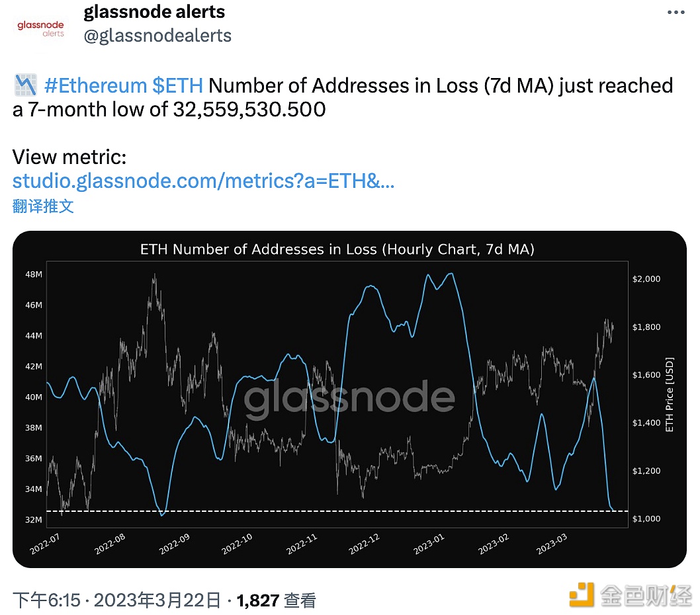700x615 pixels.
Task: Click 翻译推文 to translate the tweet
Action: coord(43,206)
